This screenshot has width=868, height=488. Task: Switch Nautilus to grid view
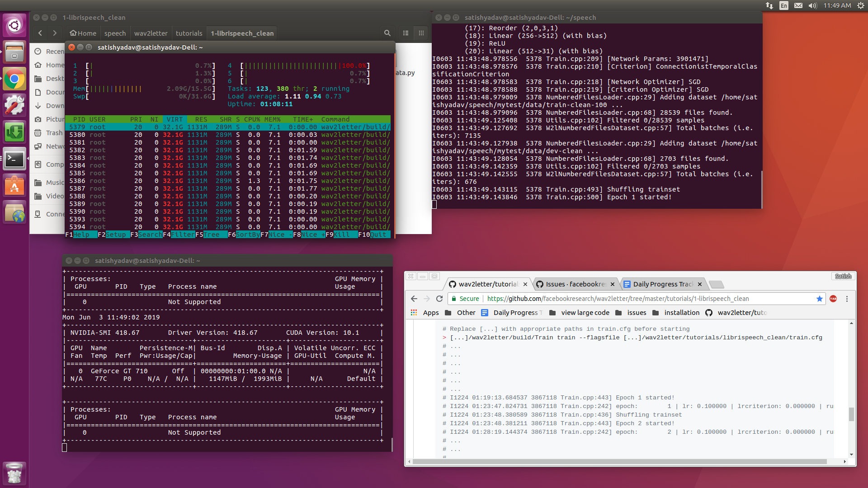click(x=421, y=33)
